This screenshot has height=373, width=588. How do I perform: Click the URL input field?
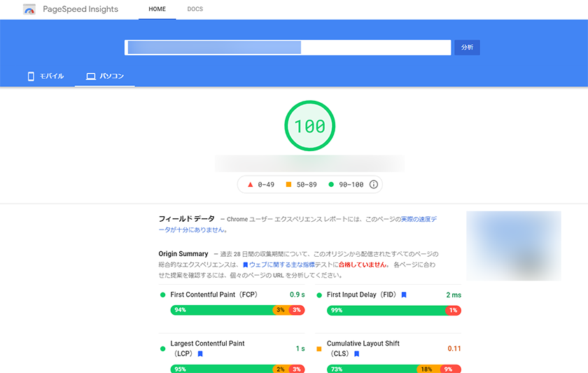pyautogui.click(x=287, y=48)
